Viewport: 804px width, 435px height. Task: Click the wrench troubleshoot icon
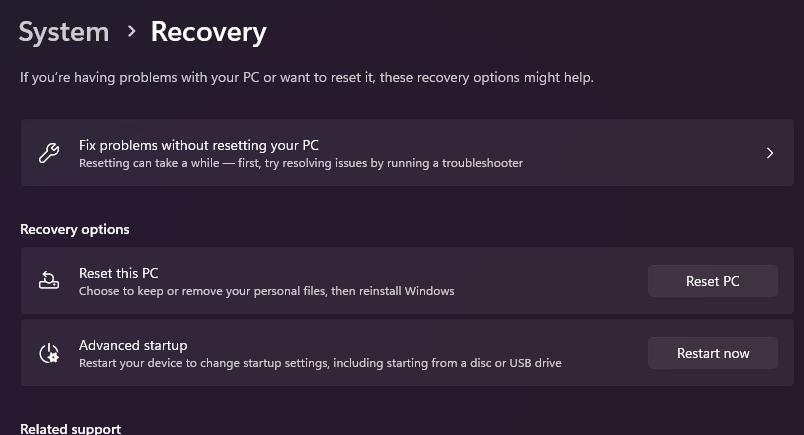click(48, 153)
